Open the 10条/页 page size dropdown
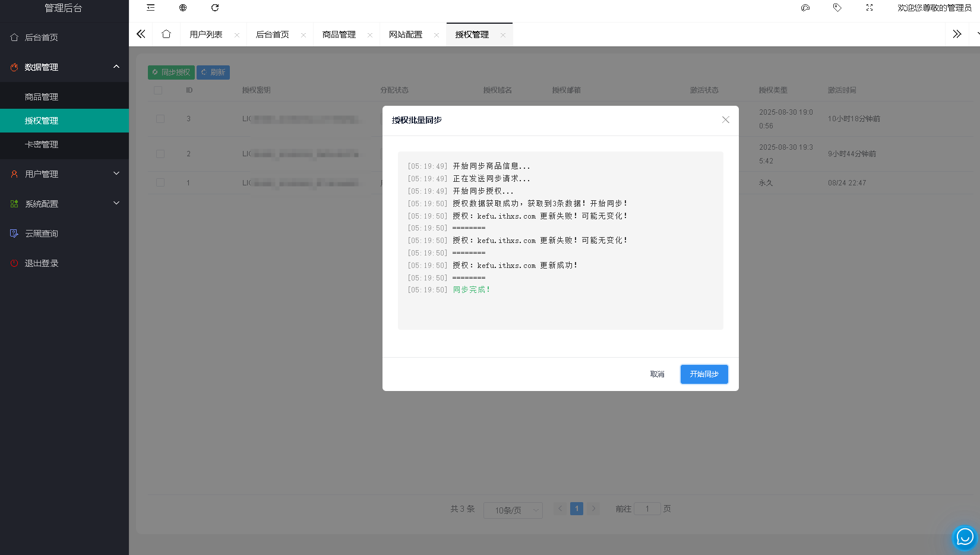Screen dimensions: 980x555 point(513,510)
